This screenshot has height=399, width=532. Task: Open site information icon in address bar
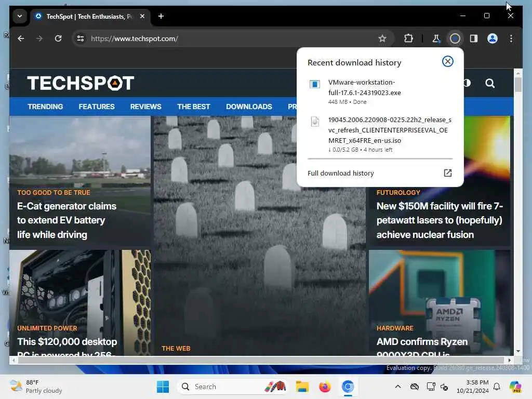(81, 38)
